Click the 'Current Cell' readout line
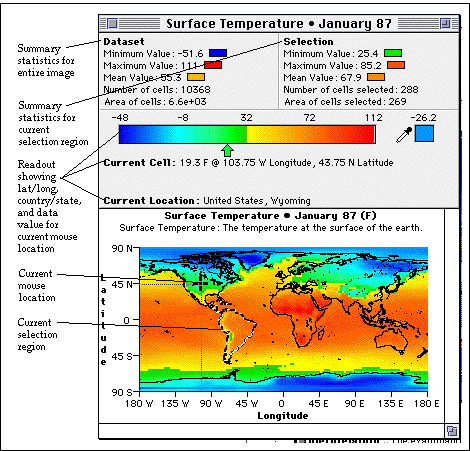 coord(248,163)
